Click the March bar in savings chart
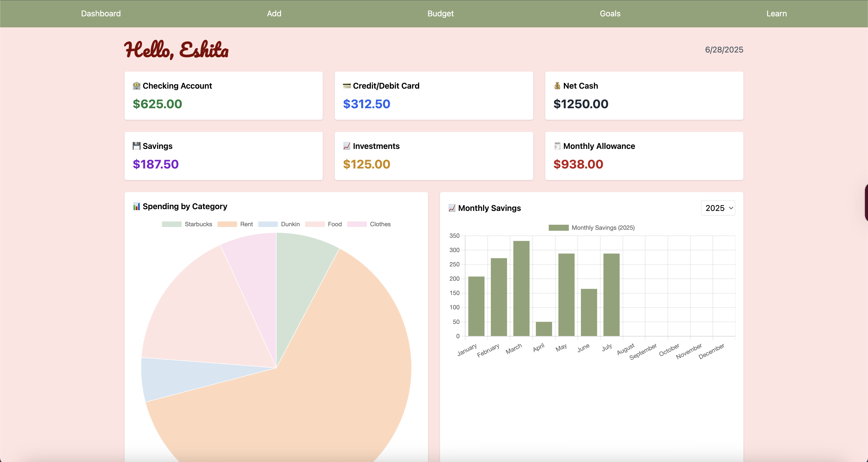868x462 pixels. coord(521,288)
